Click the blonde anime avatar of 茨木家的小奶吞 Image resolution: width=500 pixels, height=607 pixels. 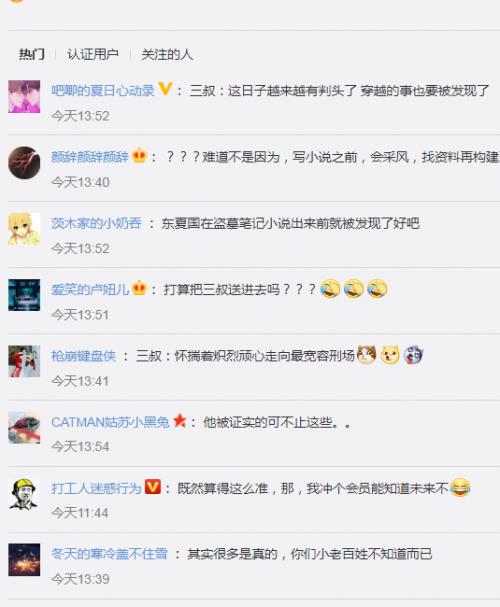pos(24,229)
